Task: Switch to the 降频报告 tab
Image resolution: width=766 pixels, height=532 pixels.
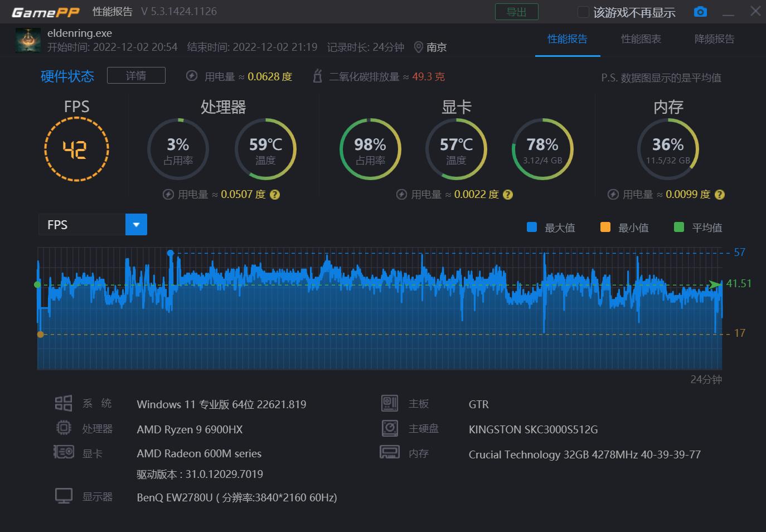Action: click(x=714, y=39)
